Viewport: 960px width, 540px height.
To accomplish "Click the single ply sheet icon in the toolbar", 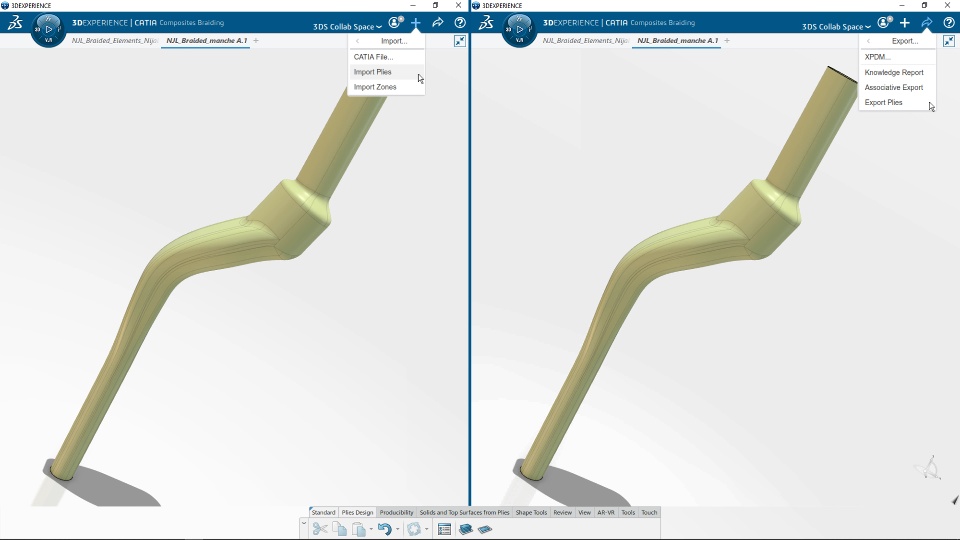I will [485, 529].
